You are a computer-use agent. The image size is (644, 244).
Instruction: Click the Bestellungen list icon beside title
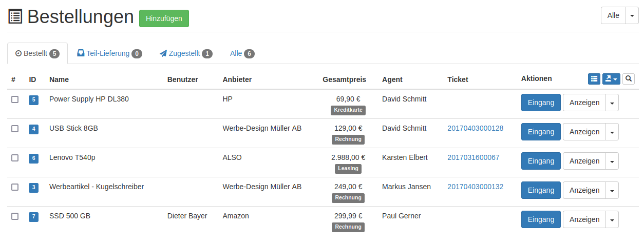(x=15, y=17)
